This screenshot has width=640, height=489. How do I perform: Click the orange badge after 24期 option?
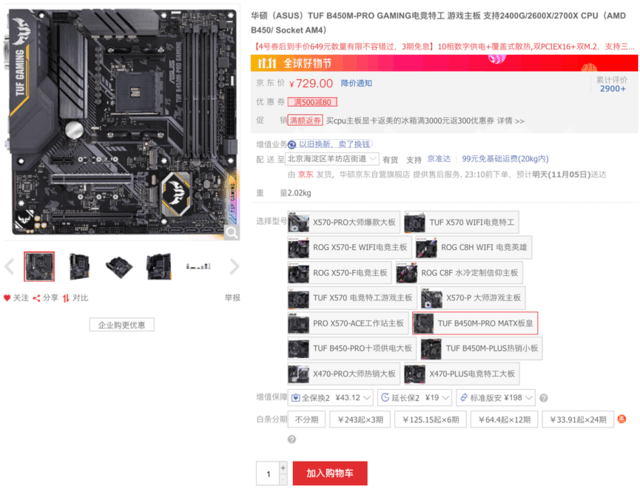point(622,419)
